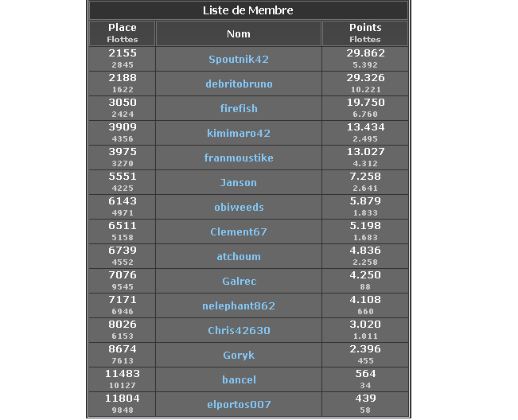
Task: Select Chris42630 in member list
Action: point(239,331)
